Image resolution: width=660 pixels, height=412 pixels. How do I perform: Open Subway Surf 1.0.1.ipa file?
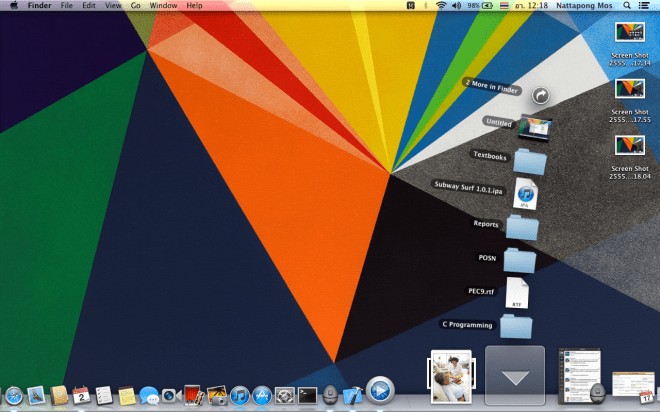[x=525, y=194]
